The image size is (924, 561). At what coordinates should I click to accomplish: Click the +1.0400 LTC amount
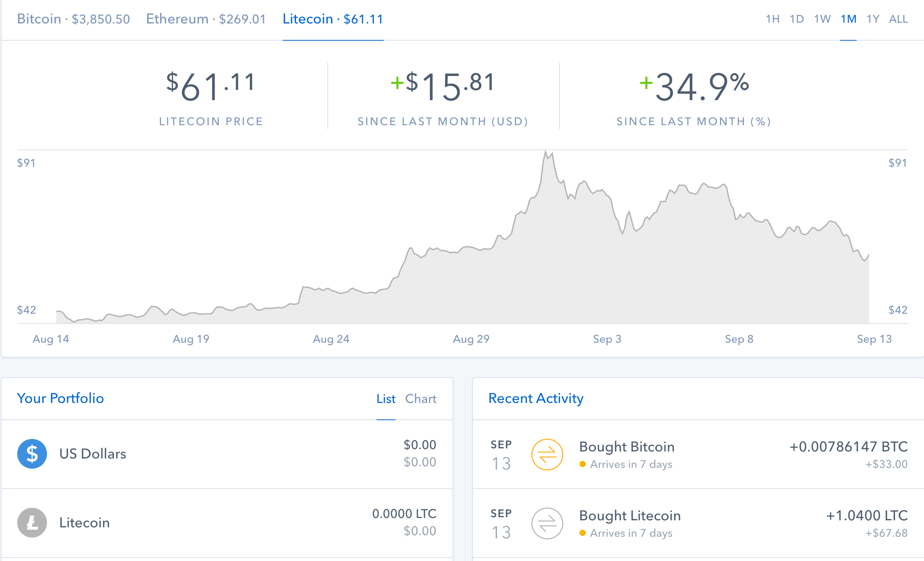(867, 515)
